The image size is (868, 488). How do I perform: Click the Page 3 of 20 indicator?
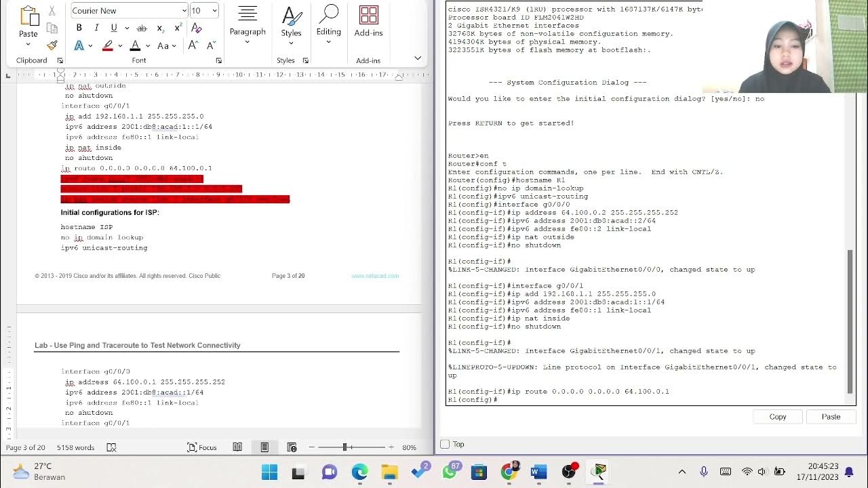pos(25,447)
